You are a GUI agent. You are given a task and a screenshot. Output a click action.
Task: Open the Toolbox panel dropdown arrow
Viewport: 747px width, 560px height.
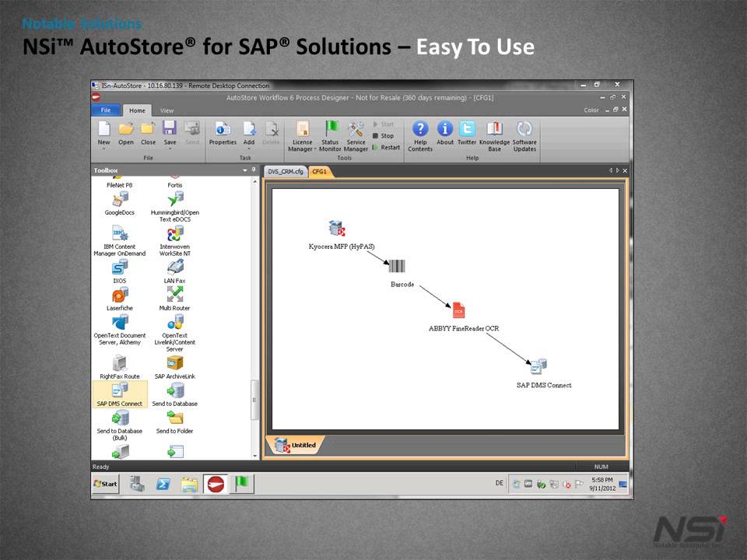point(245,170)
